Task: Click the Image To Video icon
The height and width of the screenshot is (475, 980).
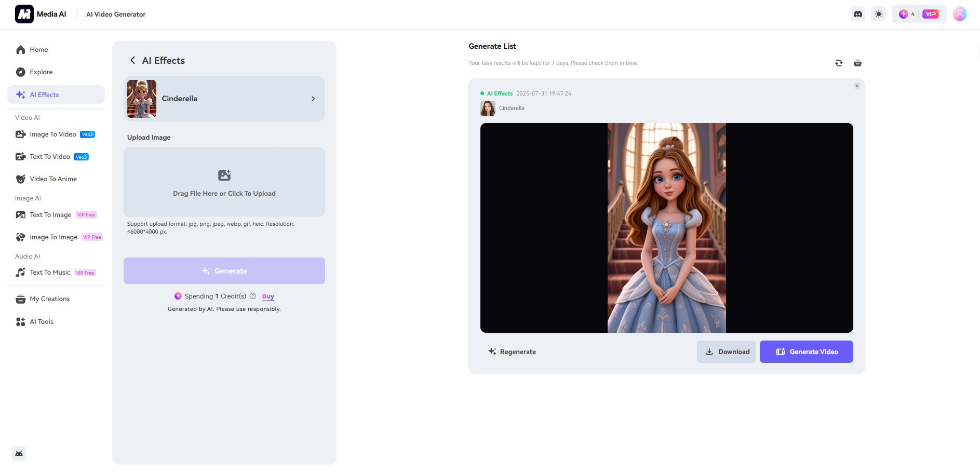Action: [21, 134]
